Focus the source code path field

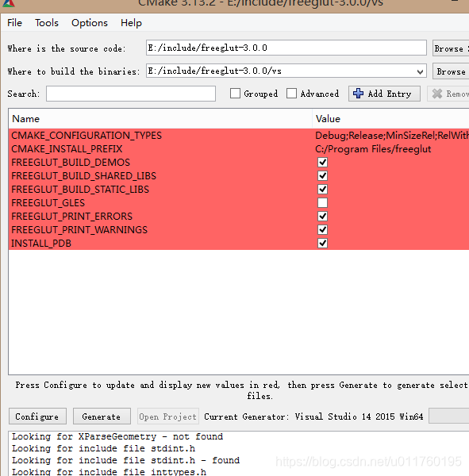(286, 48)
